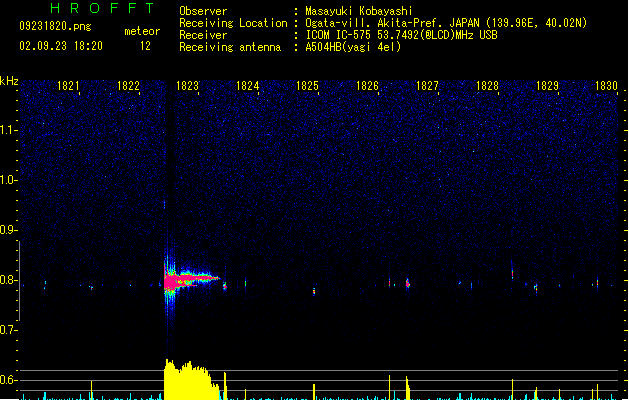Click the 1822 time marker
Screen dimensions: 629x400
point(128,86)
